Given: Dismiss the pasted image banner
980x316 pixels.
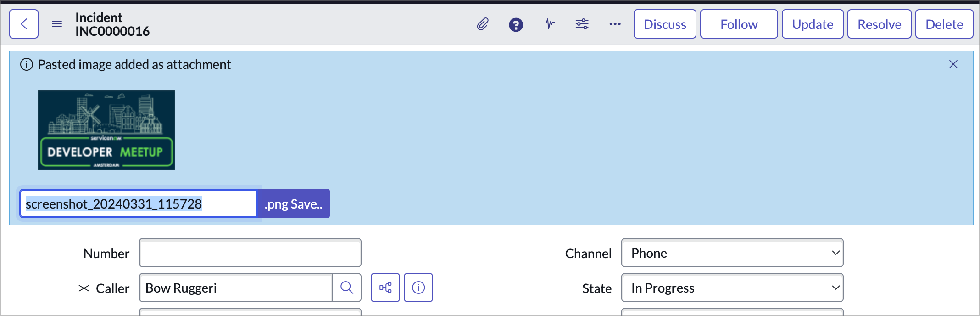Looking at the screenshot, I should (x=954, y=65).
